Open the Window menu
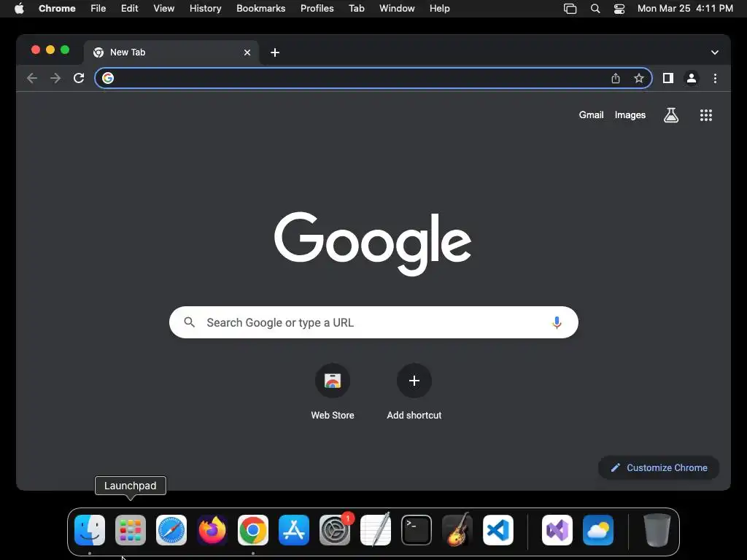The image size is (747, 560). coord(397,9)
